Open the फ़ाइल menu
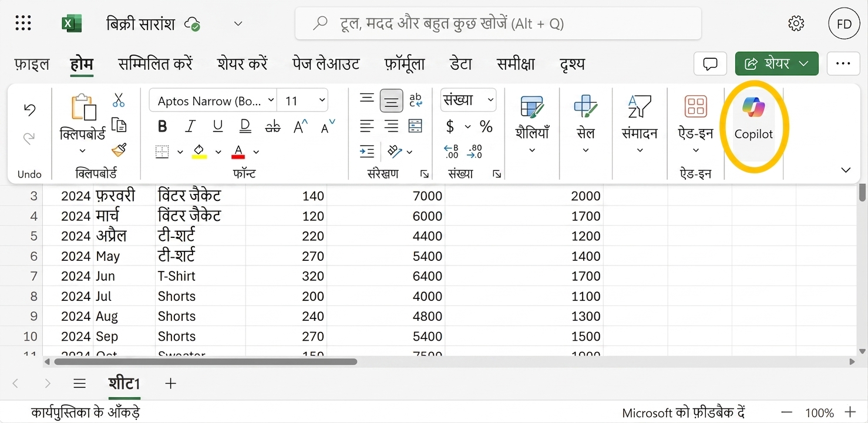Screen dimensions: 868x423 coord(32,64)
